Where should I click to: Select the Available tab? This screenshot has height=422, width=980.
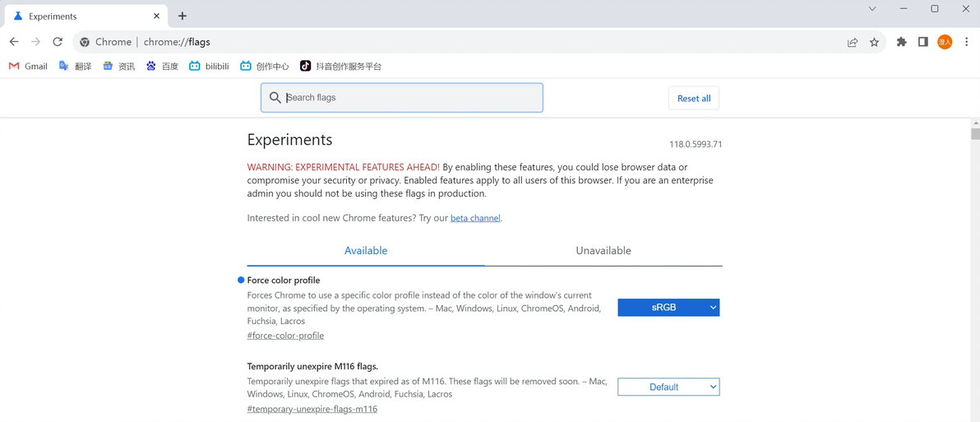click(366, 251)
